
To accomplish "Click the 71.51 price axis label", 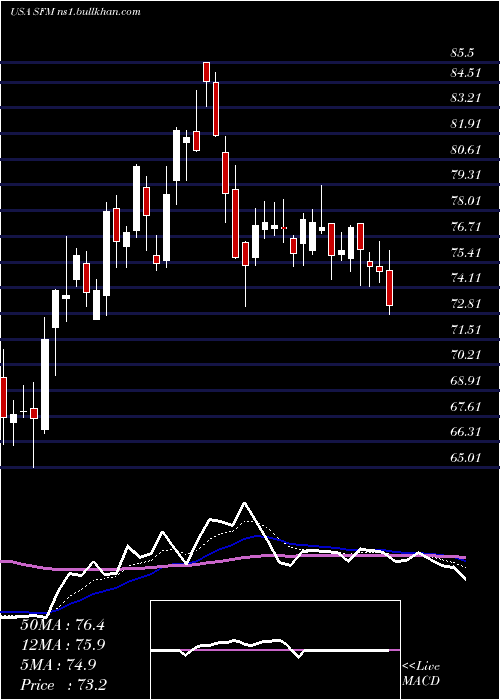I will 467,329.
